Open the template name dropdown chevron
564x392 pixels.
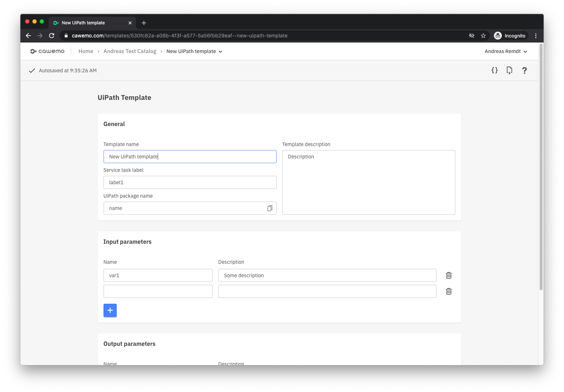click(221, 51)
